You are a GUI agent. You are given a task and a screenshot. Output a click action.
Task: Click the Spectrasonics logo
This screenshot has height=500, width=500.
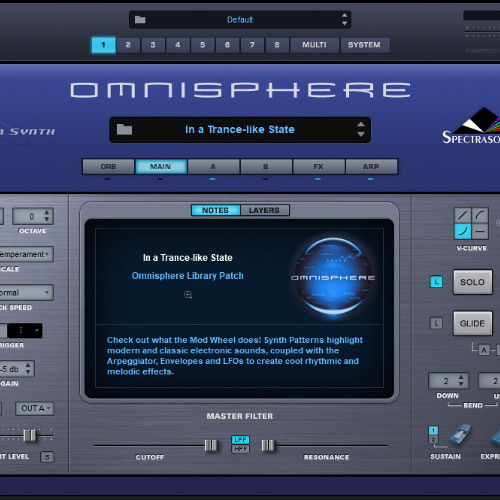click(x=472, y=127)
